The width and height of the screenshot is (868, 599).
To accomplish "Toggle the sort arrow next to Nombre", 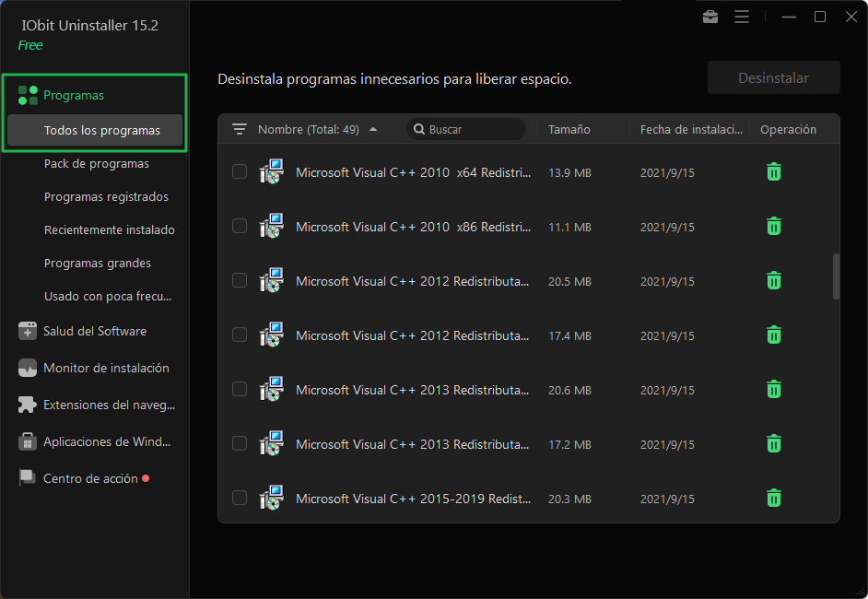I will (x=373, y=129).
